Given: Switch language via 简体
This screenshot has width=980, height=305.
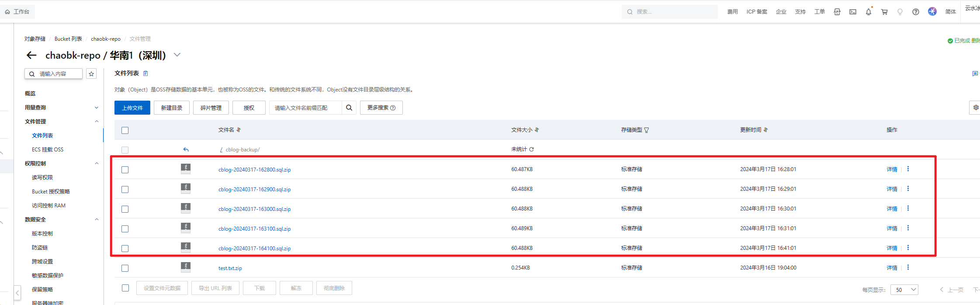Looking at the screenshot, I should click(x=951, y=12).
